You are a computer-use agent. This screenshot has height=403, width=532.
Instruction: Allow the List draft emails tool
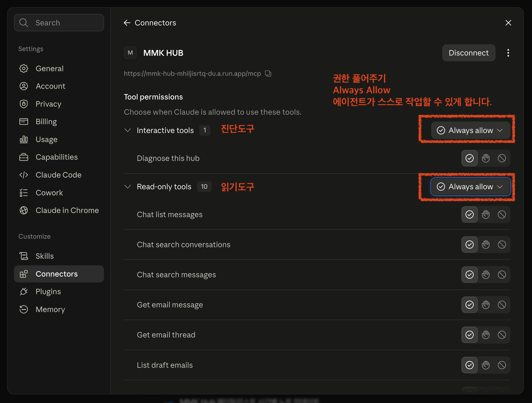[469, 365]
